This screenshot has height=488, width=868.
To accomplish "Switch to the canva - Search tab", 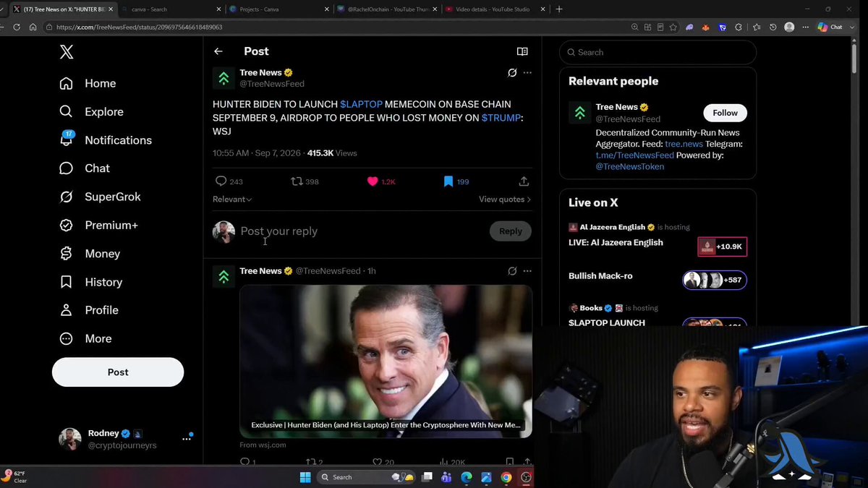I will [x=170, y=9].
